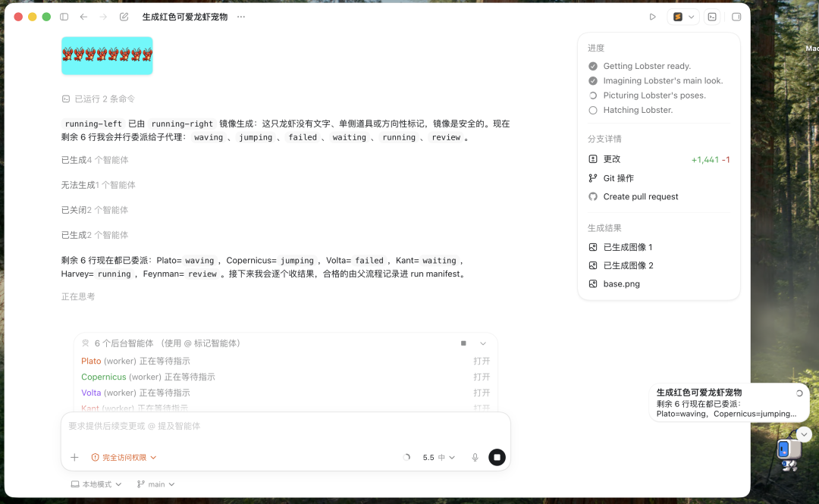Expand 已生成2 个智能体 row
The image size is (819, 504).
pos(95,235)
